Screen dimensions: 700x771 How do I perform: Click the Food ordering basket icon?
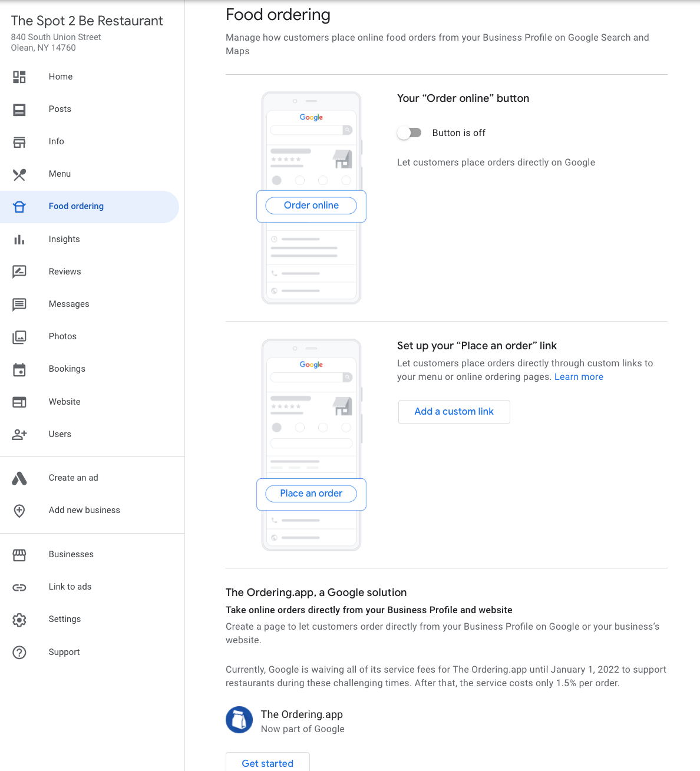tap(19, 207)
